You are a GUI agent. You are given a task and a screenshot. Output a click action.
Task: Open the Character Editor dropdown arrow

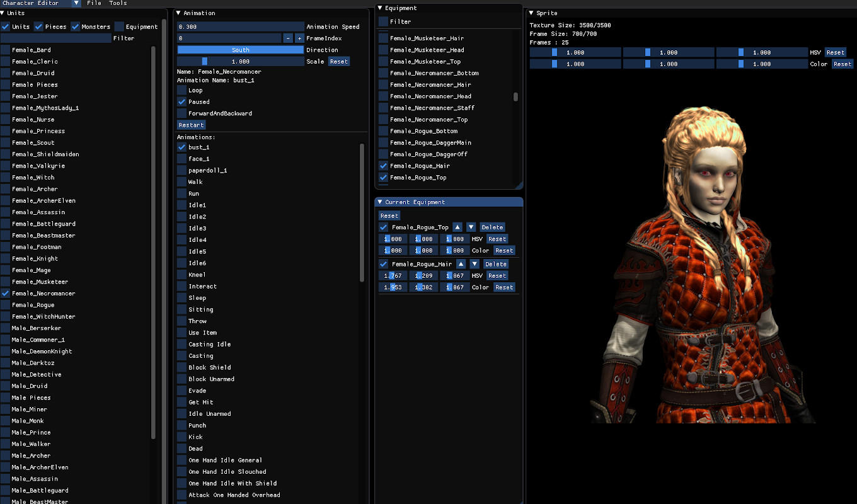[76, 3]
